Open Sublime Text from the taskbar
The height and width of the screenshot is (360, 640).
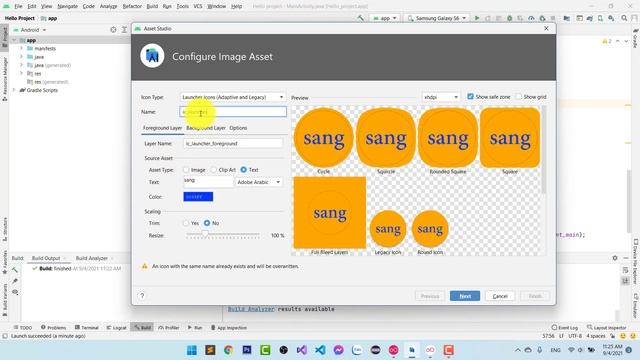(210, 350)
